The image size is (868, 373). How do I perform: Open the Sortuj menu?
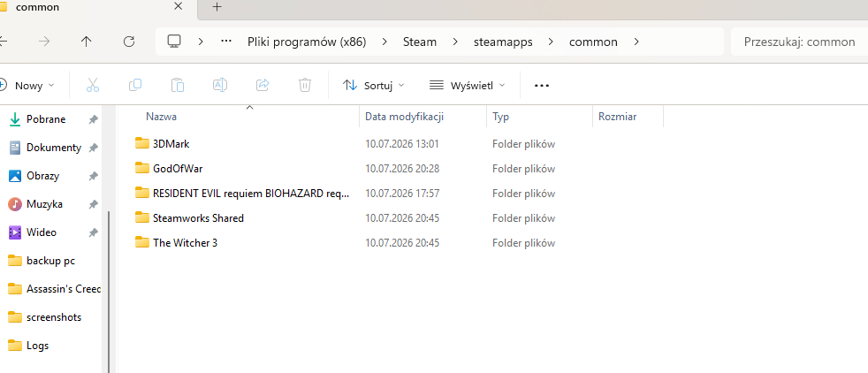pos(374,85)
